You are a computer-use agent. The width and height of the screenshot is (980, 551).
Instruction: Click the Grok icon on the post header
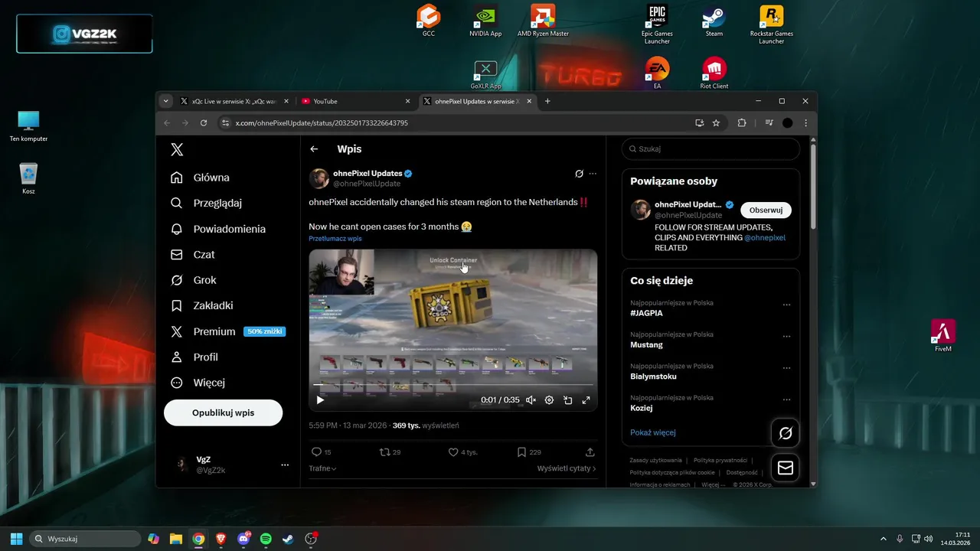[579, 174]
